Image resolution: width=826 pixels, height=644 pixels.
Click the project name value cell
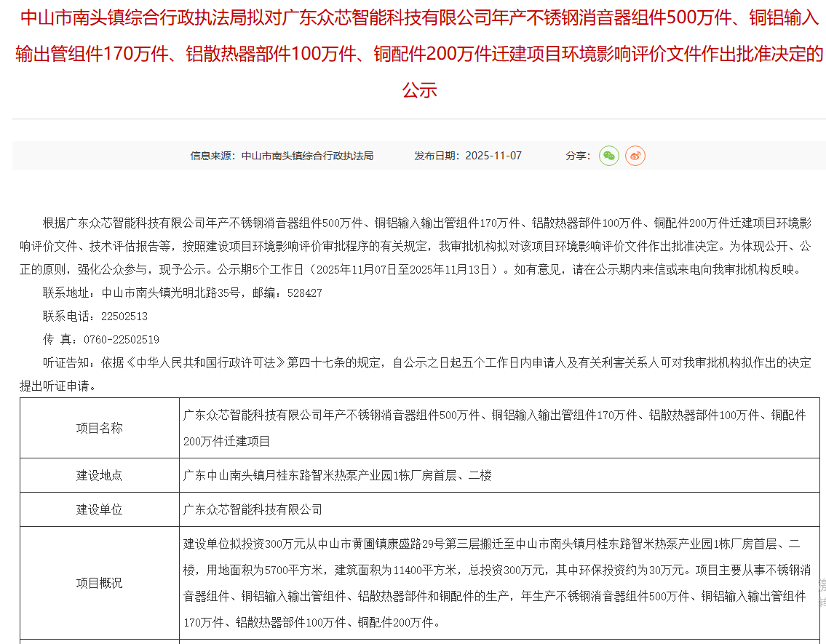pos(495,428)
